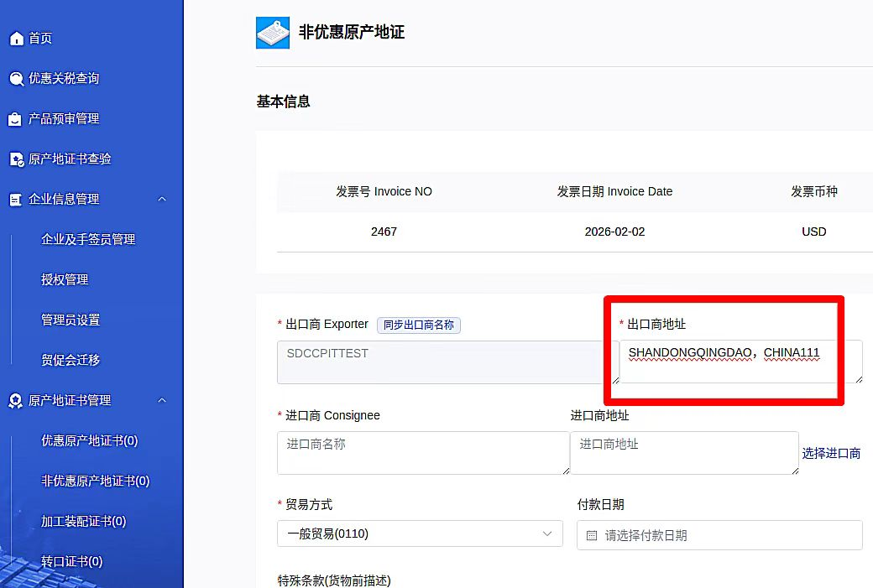Click the 出口商地址 text area

[740, 362]
